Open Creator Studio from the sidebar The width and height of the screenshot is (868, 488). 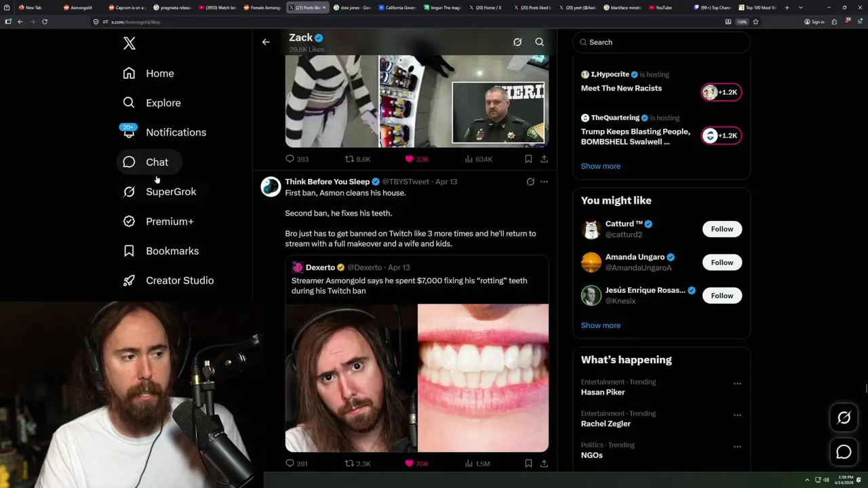pos(168,281)
